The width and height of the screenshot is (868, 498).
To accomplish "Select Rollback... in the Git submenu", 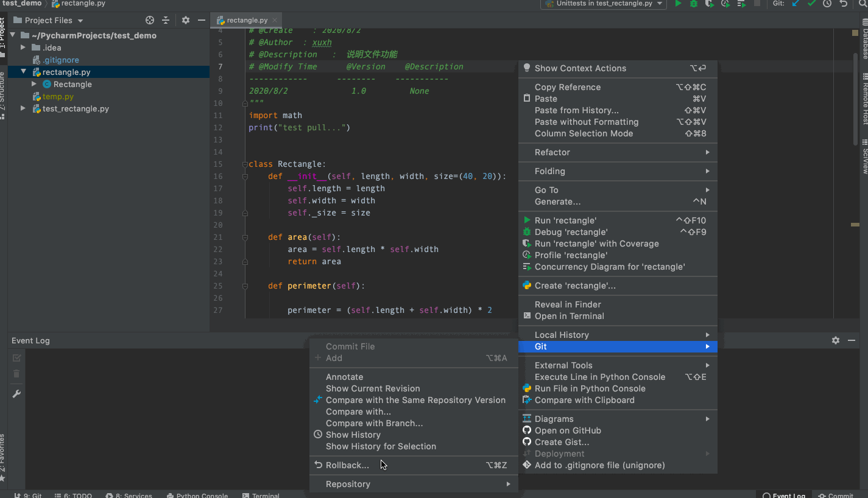I will [x=414, y=465].
